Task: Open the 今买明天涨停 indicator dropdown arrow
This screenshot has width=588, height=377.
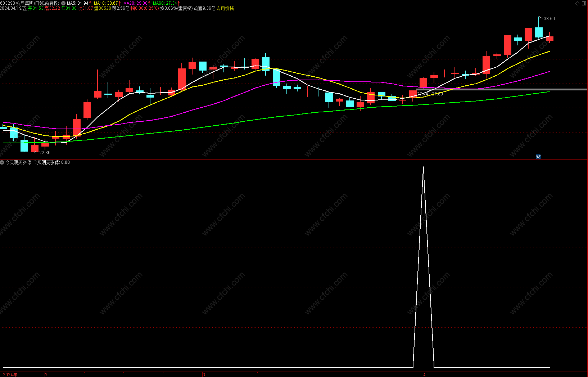Action: [x=2, y=162]
